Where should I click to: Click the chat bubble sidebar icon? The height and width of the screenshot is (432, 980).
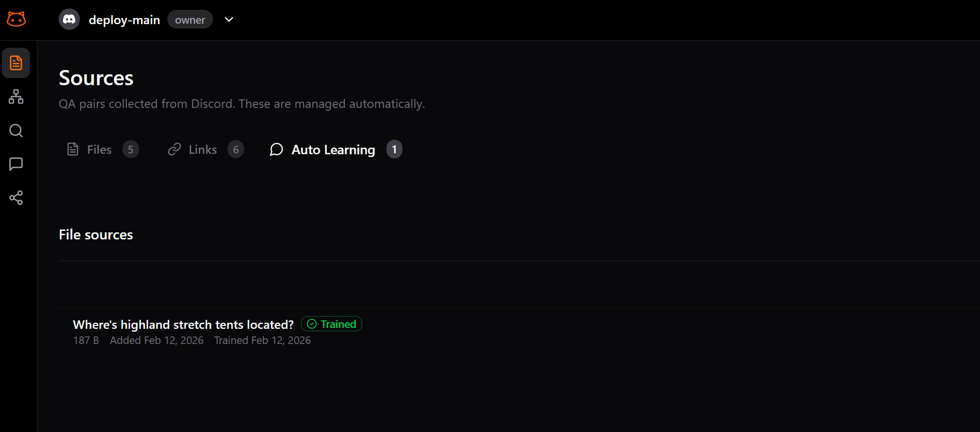(16, 164)
